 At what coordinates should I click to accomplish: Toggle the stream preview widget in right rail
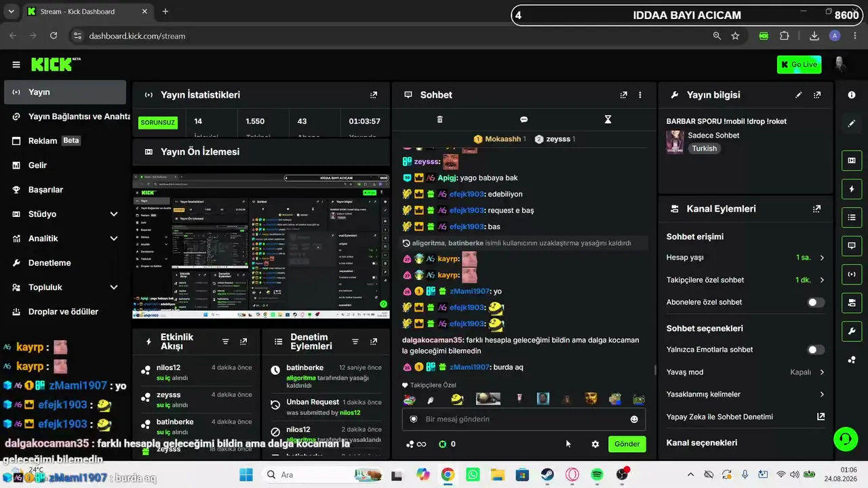click(x=852, y=160)
